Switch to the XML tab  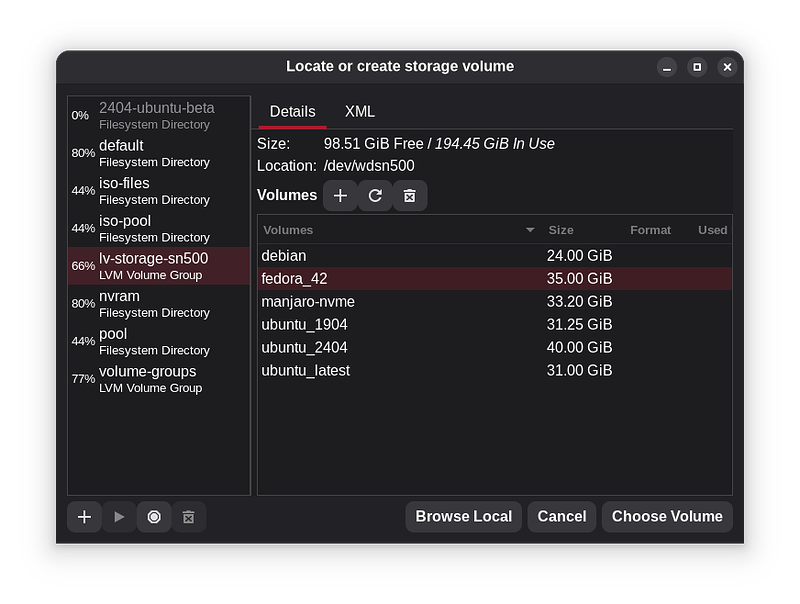pyautogui.click(x=360, y=112)
